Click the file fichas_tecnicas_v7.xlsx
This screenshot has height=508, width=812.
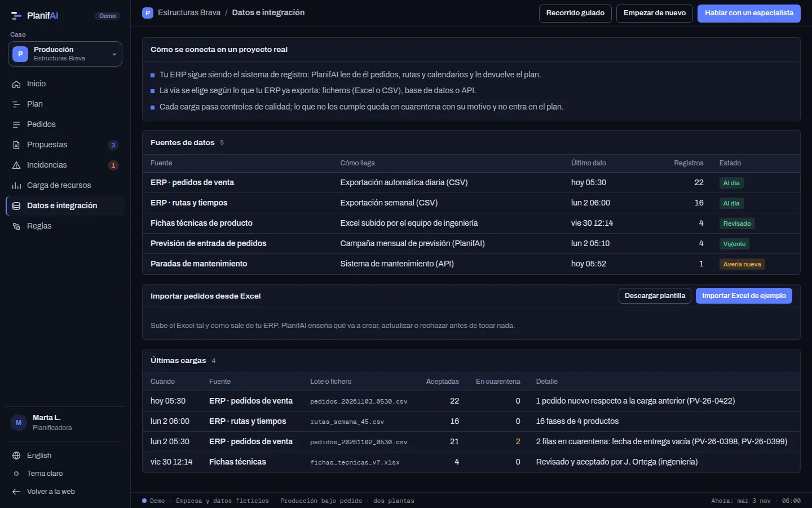pos(355,462)
